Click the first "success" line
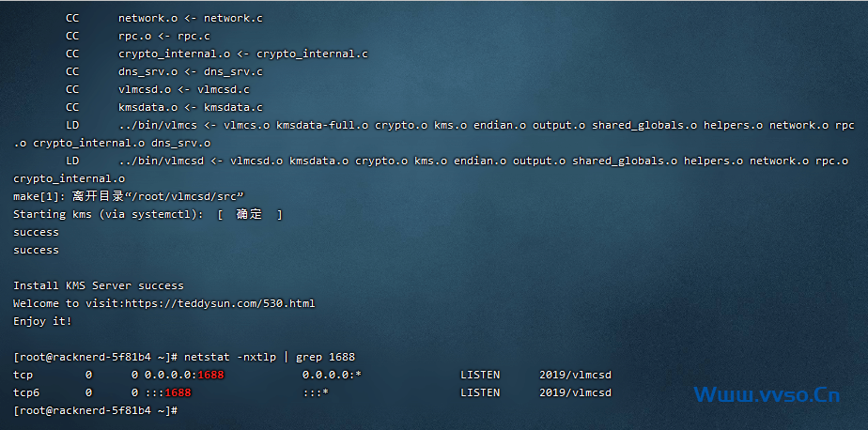The width and height of the screenshot is (868, 430). click(36, 232)
